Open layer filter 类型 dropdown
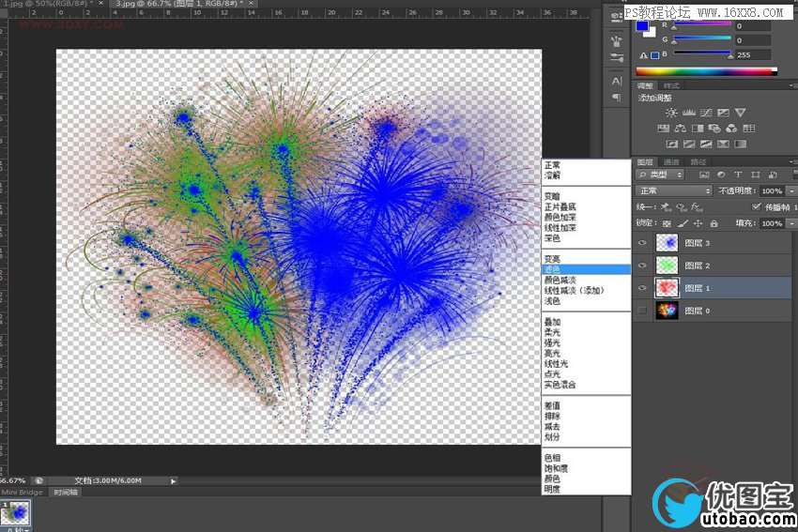 [x=660, y=175]
